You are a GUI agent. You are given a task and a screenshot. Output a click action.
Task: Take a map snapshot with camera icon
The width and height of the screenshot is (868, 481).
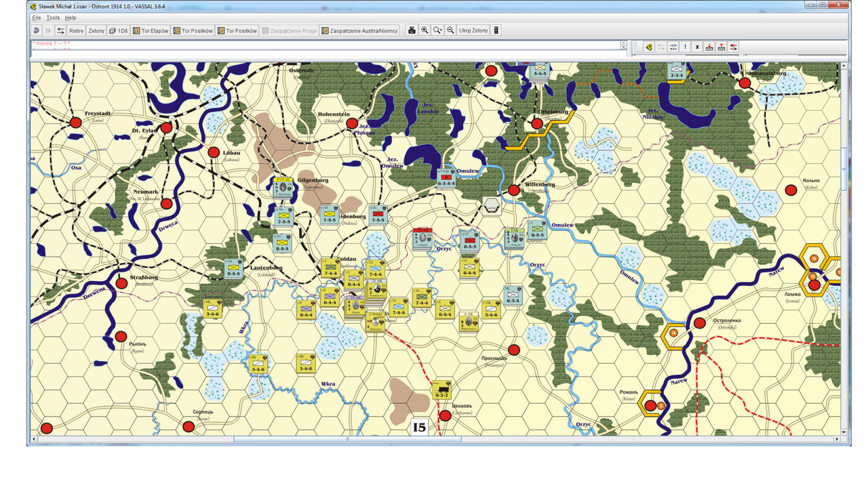click(x=412, y=30)
